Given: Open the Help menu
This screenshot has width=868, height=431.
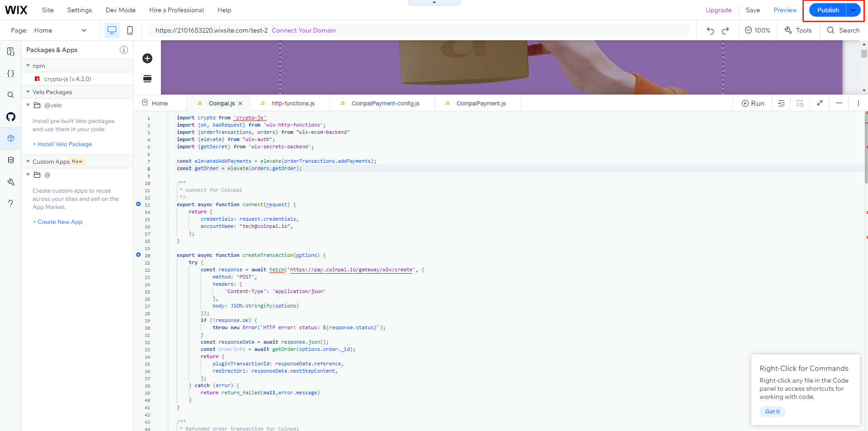Looking at the screenshot, I should pyautogui.click(x=224, y=10).
